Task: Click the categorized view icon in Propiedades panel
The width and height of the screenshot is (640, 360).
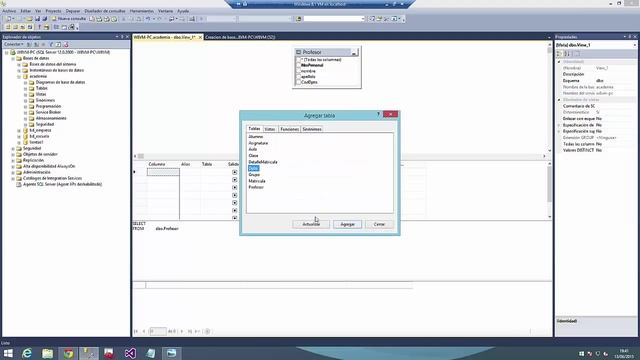Action: click(560, 54)
